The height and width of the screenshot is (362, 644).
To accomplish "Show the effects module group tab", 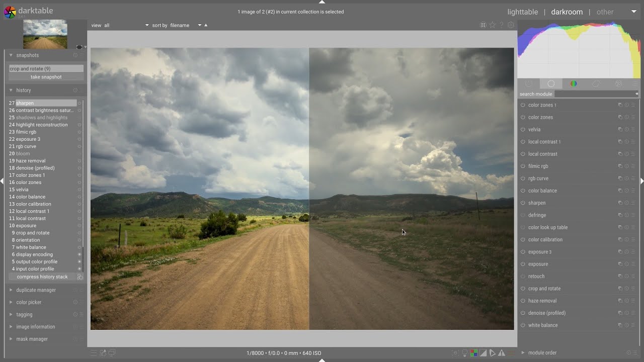I will 618,84.
